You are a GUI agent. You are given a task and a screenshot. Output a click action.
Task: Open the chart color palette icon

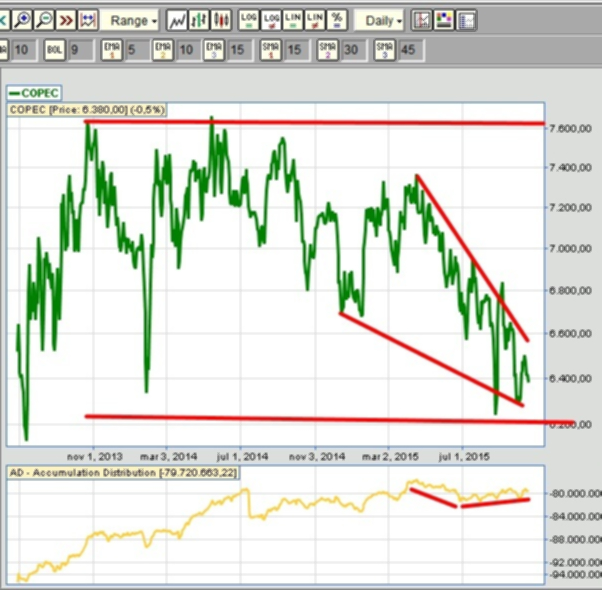tap(444, 20)
